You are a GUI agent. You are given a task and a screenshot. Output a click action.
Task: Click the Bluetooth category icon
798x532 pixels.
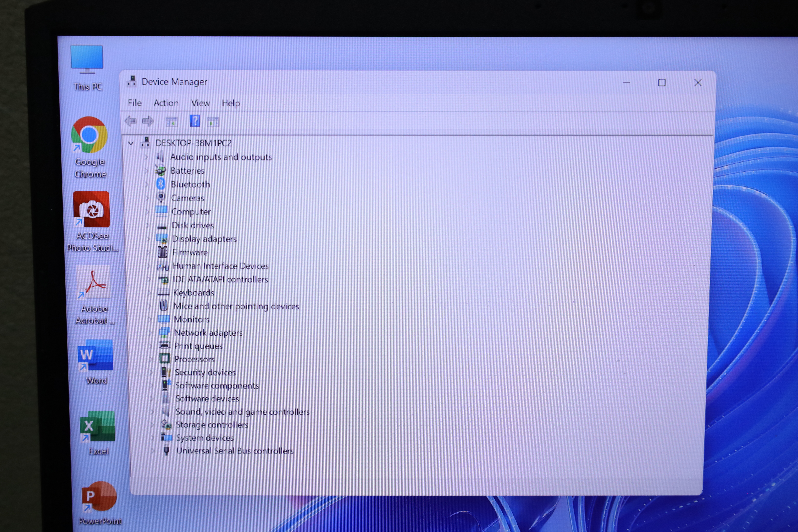click(161, 184)
